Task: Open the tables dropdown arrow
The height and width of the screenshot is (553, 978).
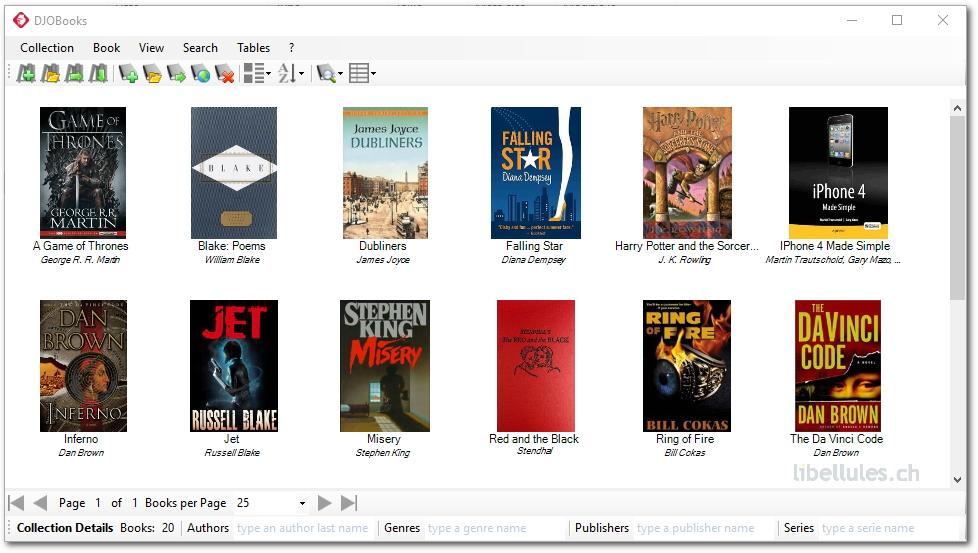Action: (374, 74)
